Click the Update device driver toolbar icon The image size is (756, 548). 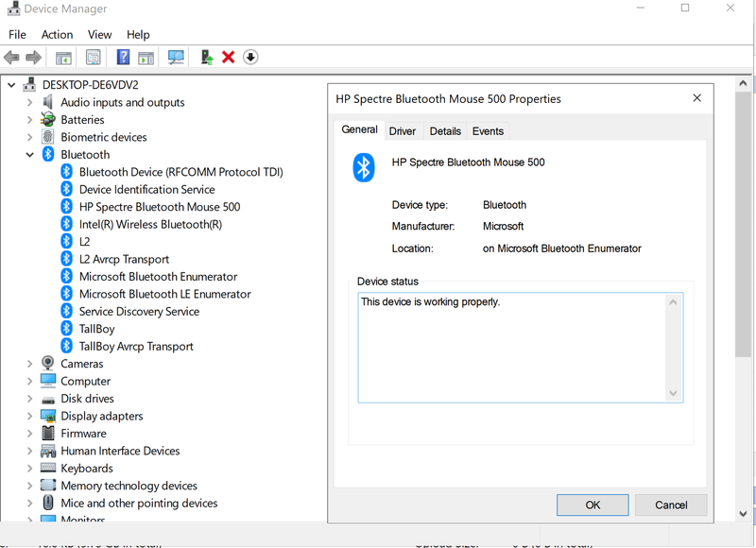pyautogui.click(x=207, y=58)
